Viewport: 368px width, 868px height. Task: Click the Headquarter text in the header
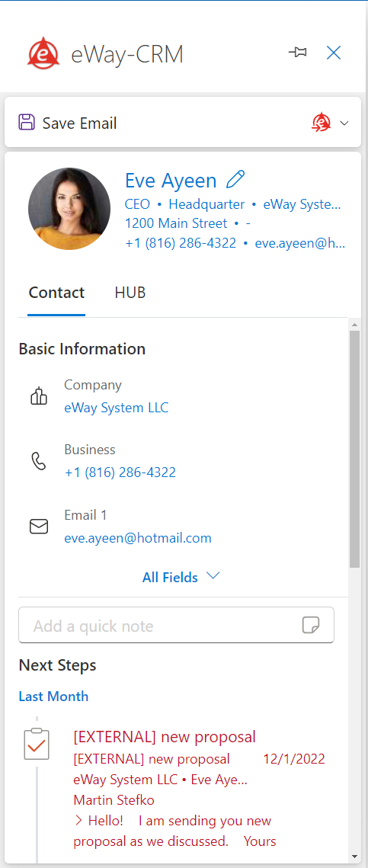tap(206, 204)
